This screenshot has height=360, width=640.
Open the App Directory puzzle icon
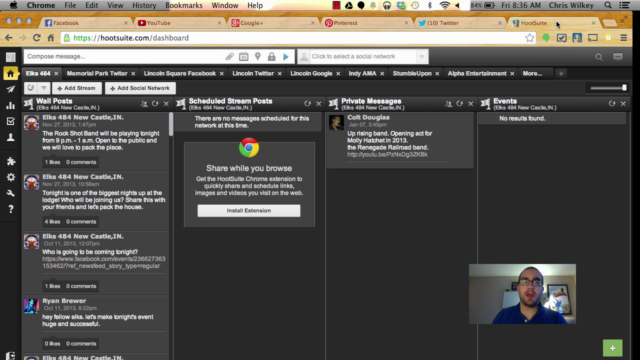[11, 161]
